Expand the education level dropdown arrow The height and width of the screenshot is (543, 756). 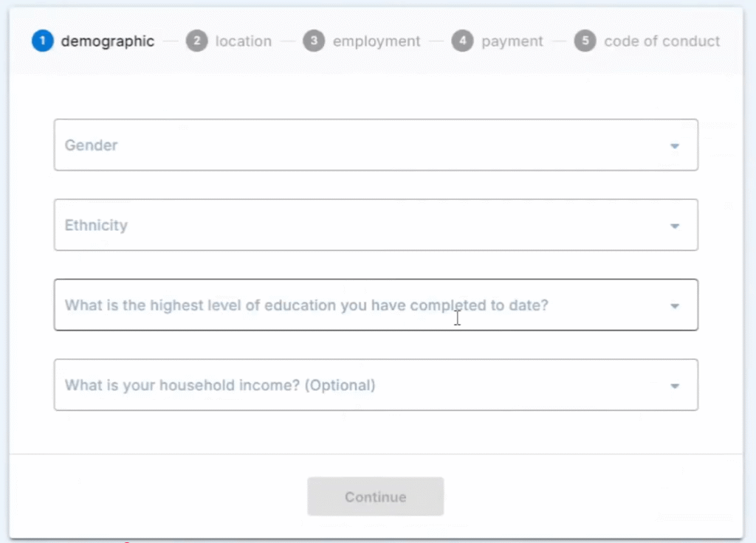coord(674,305)
